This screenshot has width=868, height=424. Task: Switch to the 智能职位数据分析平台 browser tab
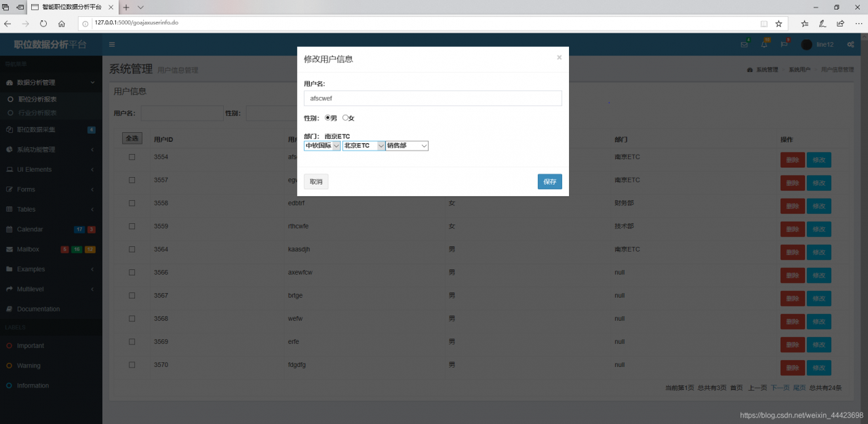click(x=71, y=7)
